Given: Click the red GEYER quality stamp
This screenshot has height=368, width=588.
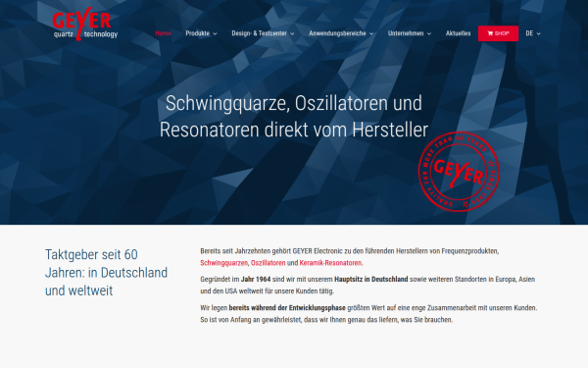Looking at the screenshot, I should coord(459,172).
